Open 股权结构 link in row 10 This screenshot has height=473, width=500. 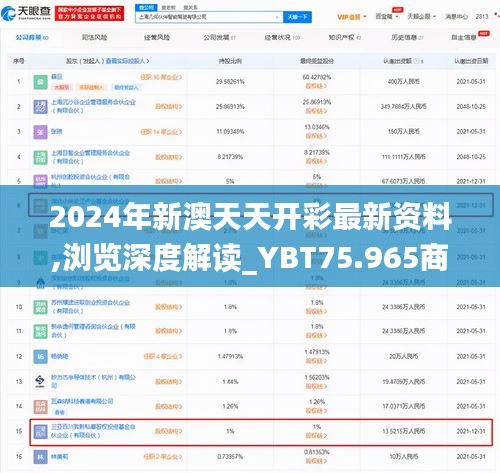pos(169,307)
